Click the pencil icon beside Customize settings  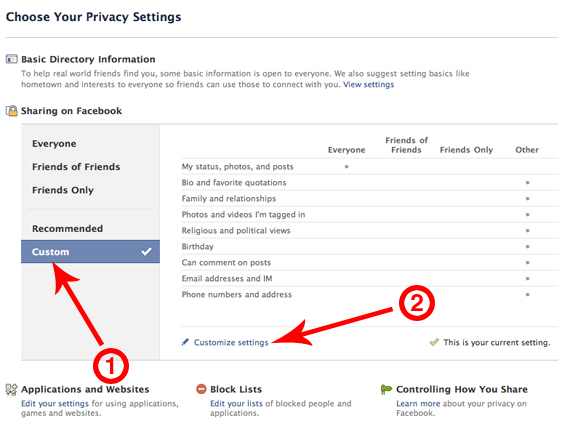(185, 342)
